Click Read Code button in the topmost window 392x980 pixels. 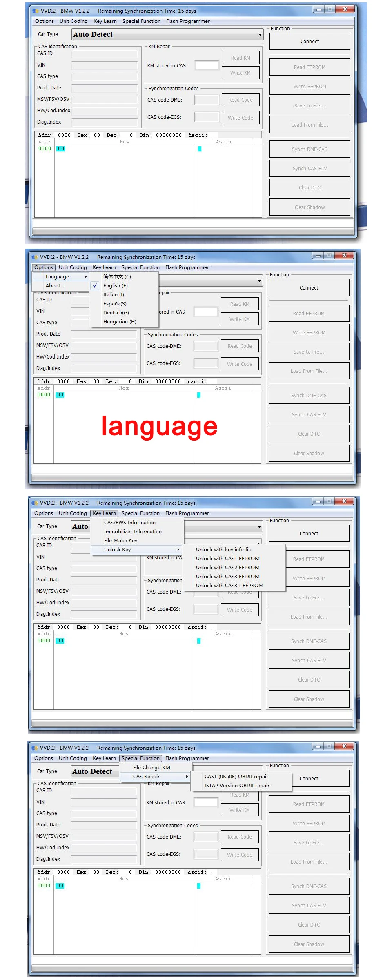(241, 100)
